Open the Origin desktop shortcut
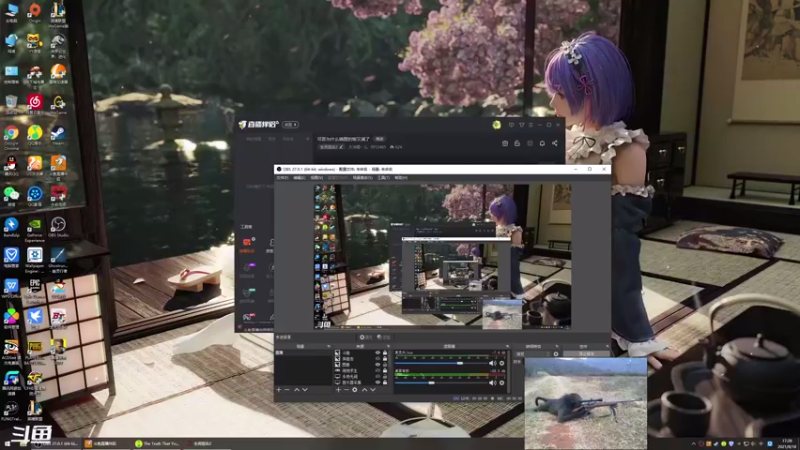800x450 pixels. click(x=35, y=11)
